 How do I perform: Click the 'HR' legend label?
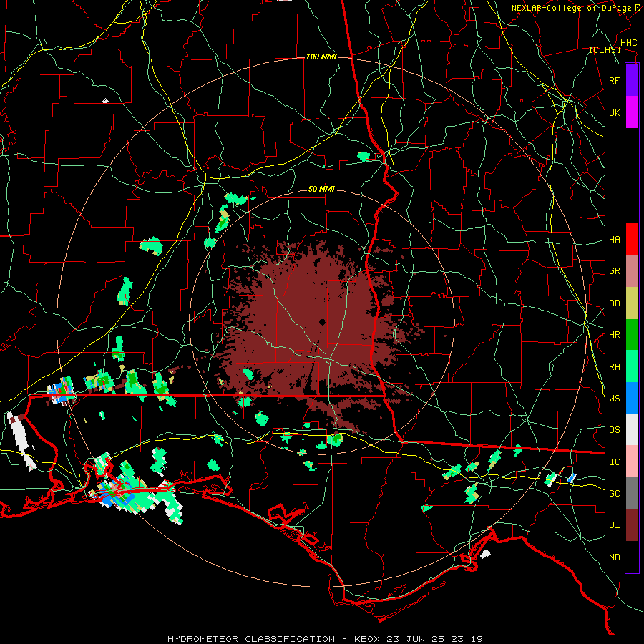click(x=614, y=335)
